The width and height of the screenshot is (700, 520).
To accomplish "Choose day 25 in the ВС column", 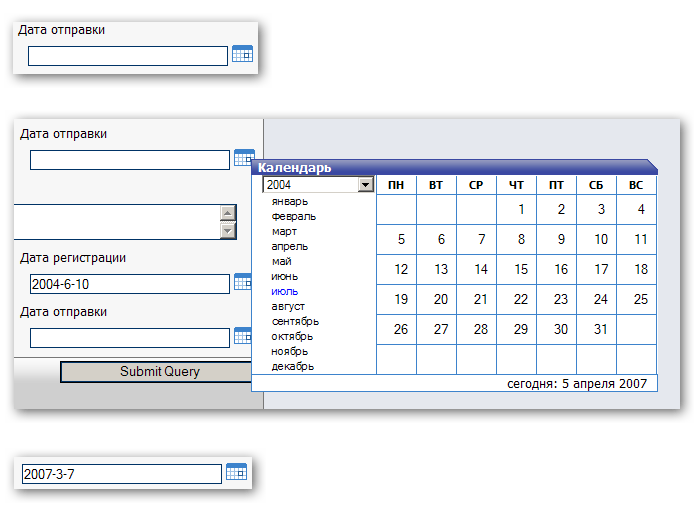I will pyautogui.click(x=640, y=299).
